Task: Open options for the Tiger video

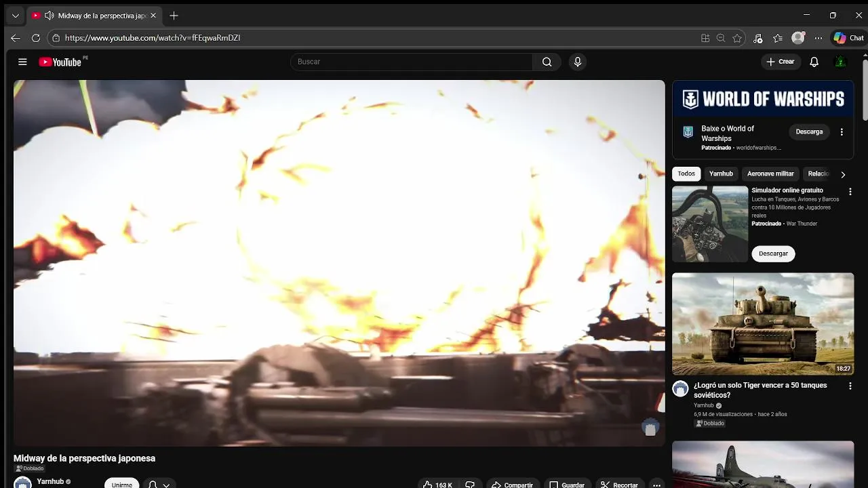Action: tap(850, 386)
